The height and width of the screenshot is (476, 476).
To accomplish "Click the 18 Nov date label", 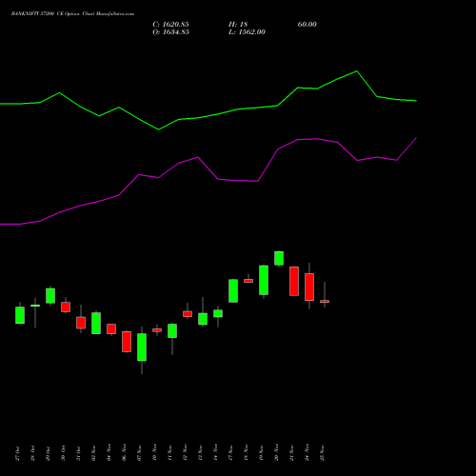I will coord(246,453).
